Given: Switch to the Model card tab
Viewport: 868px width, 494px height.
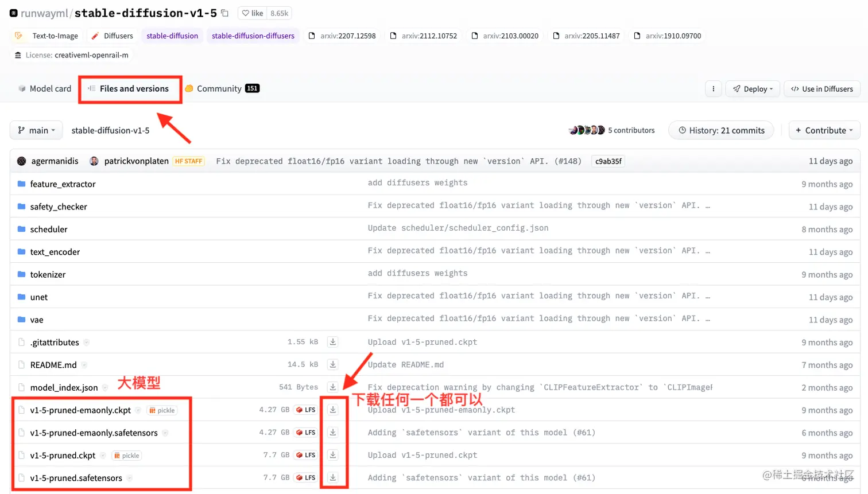Looking at the screenshot, I should click(x=45, y=88).
